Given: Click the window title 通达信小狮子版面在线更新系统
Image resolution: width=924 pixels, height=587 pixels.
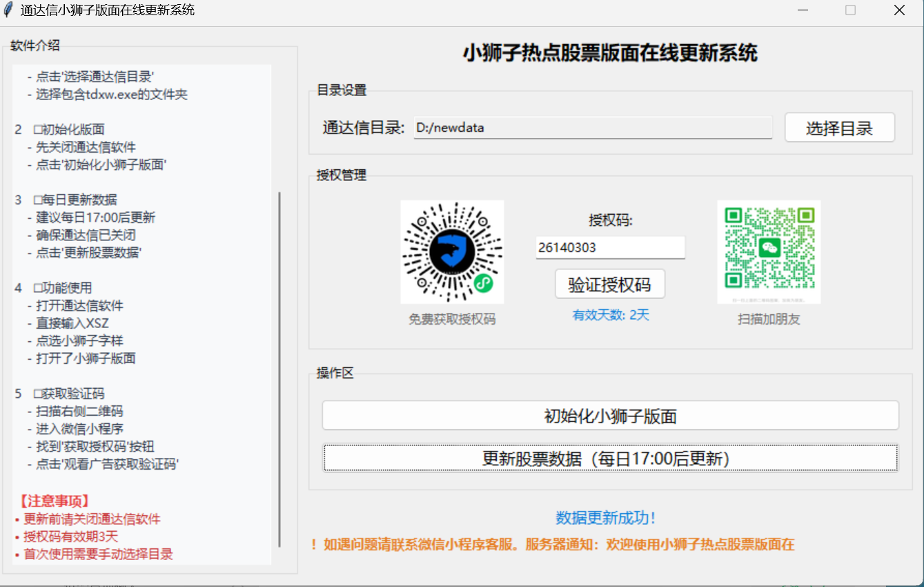Looking at the screenshot, I should 108,10.
